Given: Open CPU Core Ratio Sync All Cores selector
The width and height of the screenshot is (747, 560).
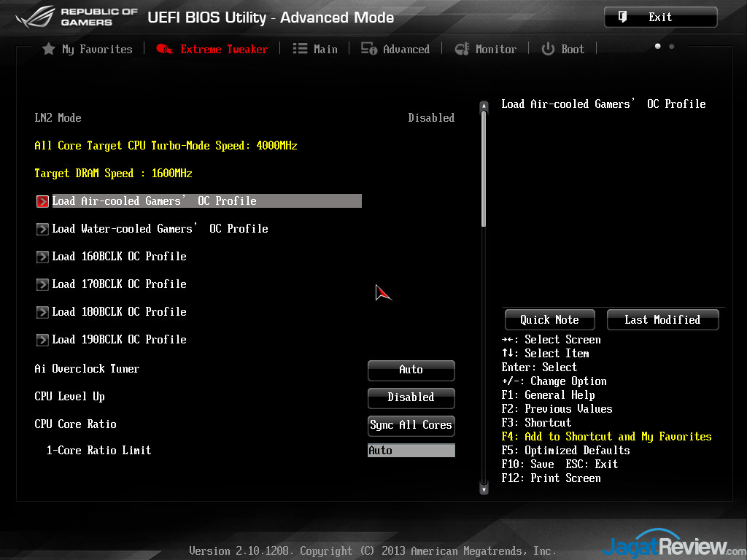Looking at the screenshot, I should pyautogui.click(x=411, y=425).
